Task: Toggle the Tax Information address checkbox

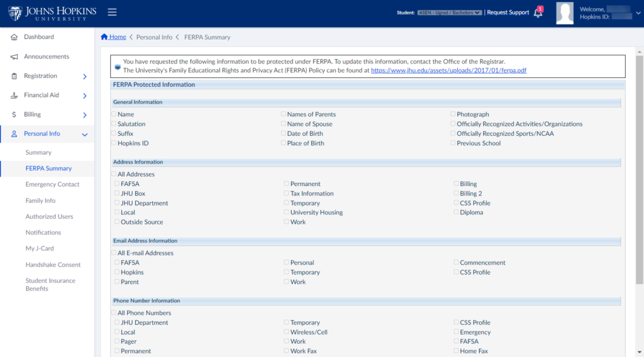Action: click(287, 194)
